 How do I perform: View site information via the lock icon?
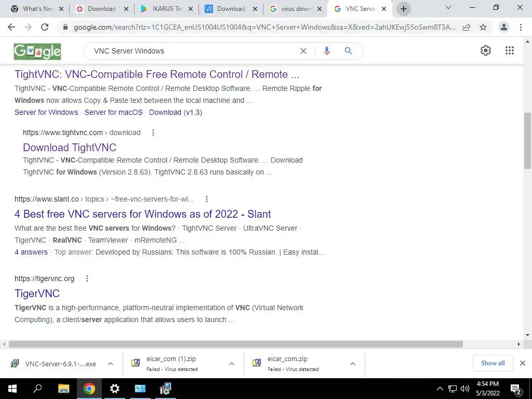point(65,27)
